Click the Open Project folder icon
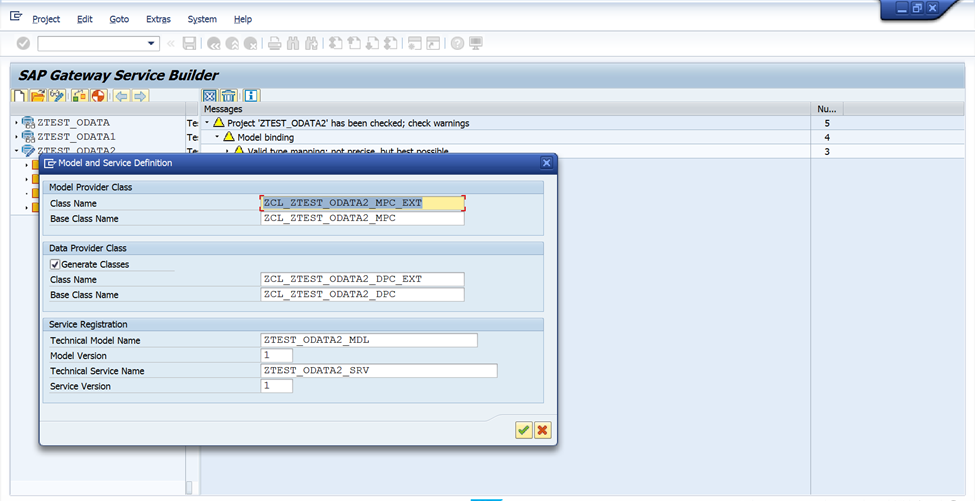 (x=38, y=96)
